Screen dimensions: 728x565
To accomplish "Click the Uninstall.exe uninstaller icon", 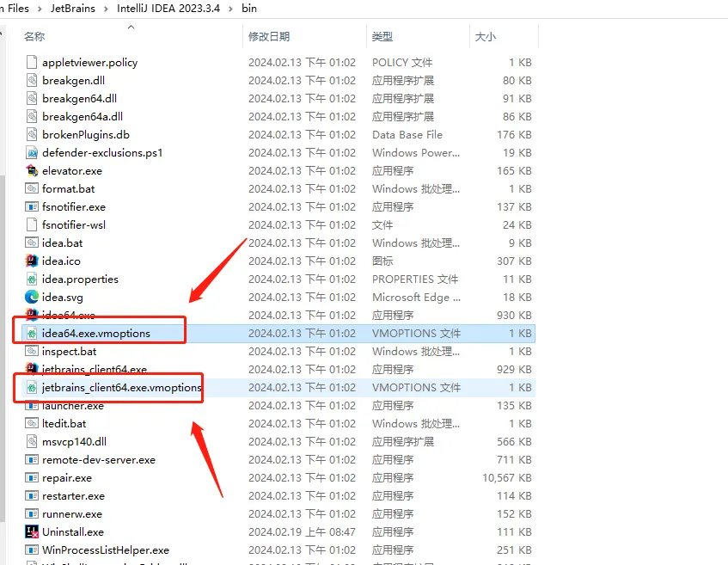I will point(32,532).
